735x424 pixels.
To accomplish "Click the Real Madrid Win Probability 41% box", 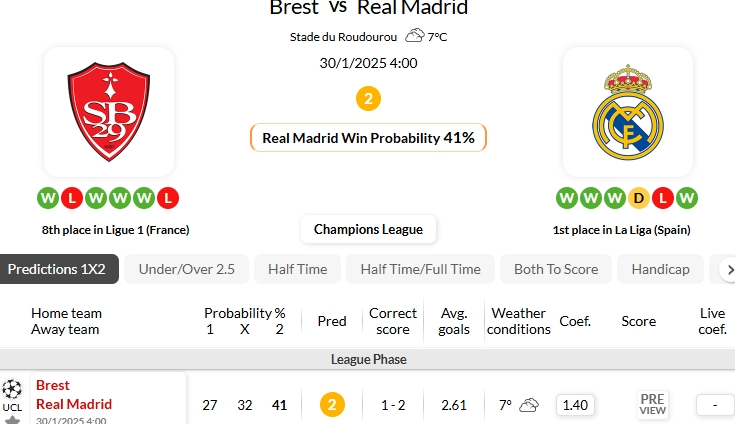I will [368, 138].
